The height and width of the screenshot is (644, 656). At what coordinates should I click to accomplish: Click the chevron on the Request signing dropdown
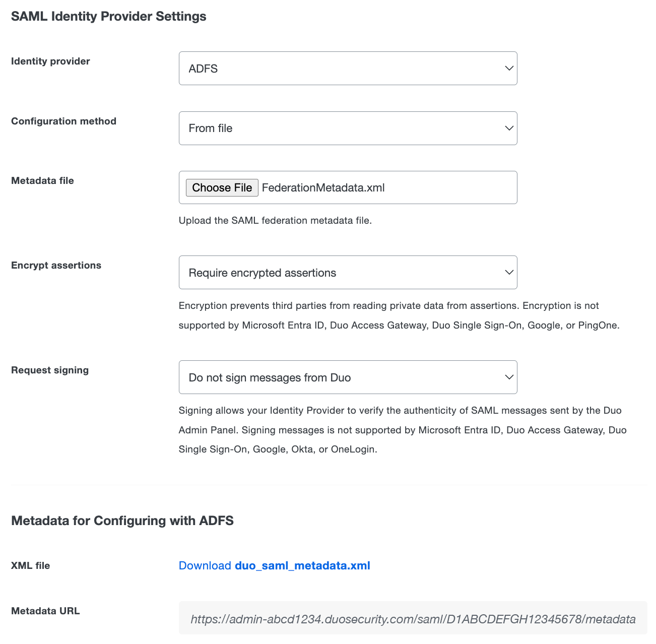click(x=509, y=377)
